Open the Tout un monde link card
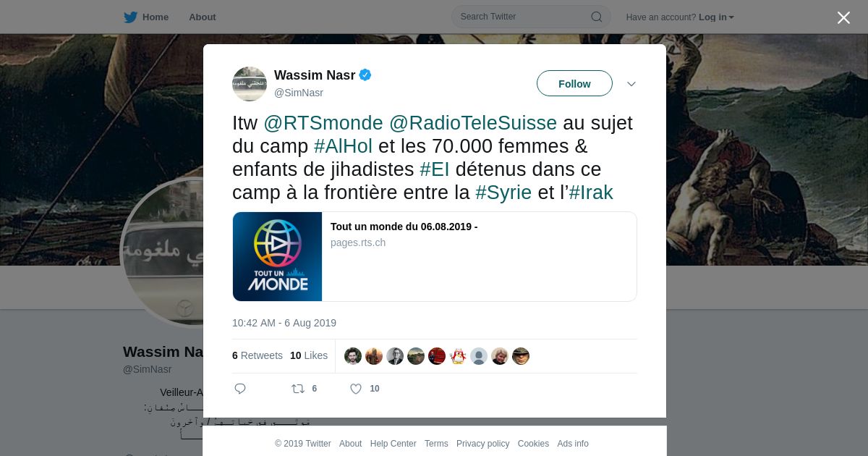This screenshot has height=456, width=868. [435, 256]
